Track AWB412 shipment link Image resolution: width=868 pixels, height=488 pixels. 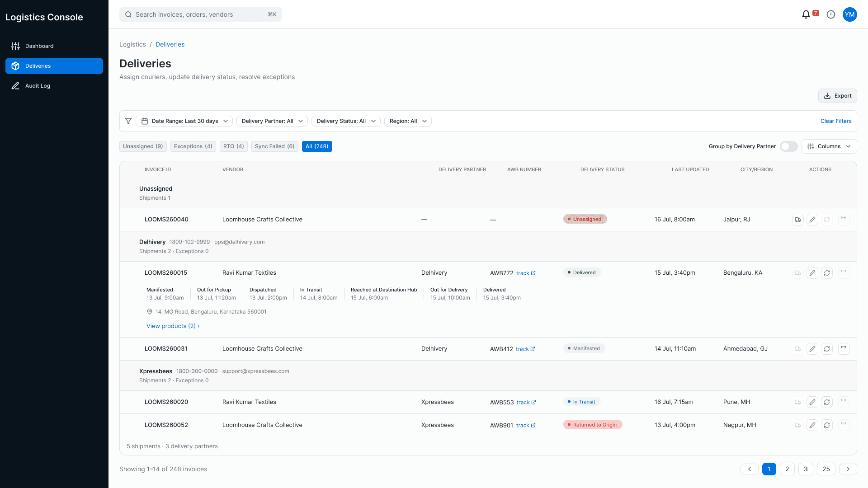point(525,349)
